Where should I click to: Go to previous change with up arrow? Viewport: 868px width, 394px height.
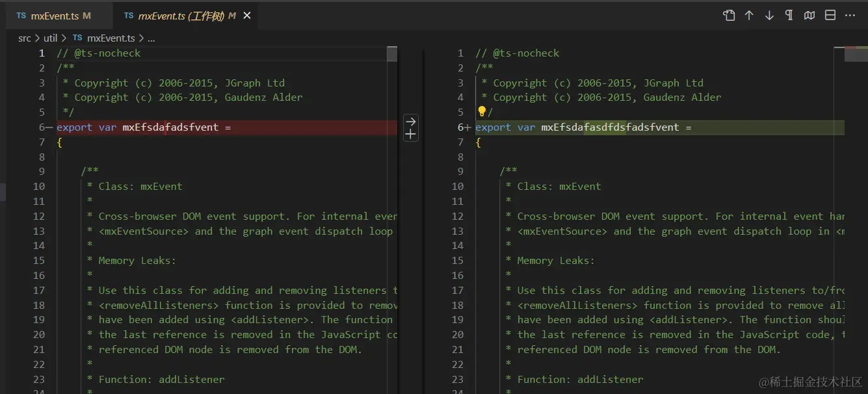(749, 16)
